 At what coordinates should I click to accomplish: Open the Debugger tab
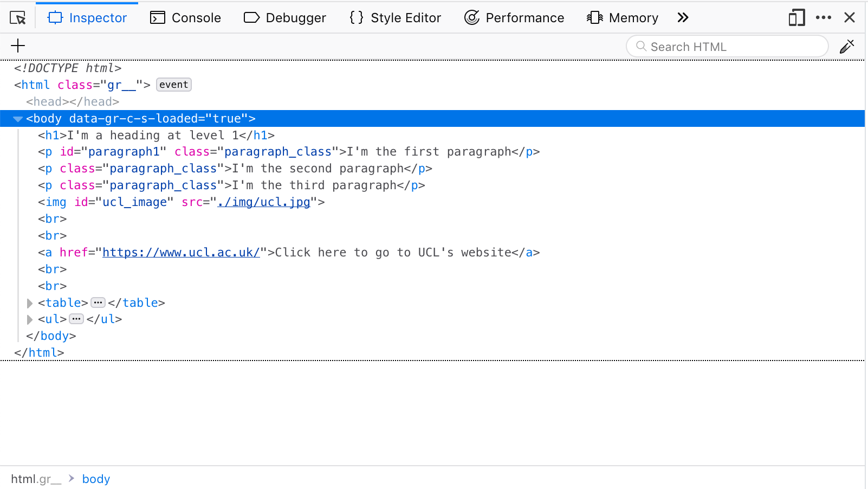(x=285, y=18)
